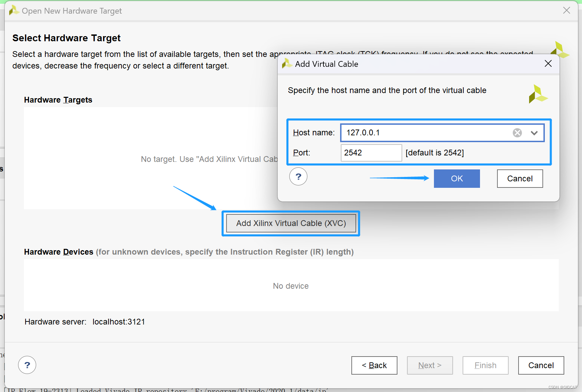Click the Vivado icon in wizard title bar
The image size is (582, 392).
coord(14,11)
